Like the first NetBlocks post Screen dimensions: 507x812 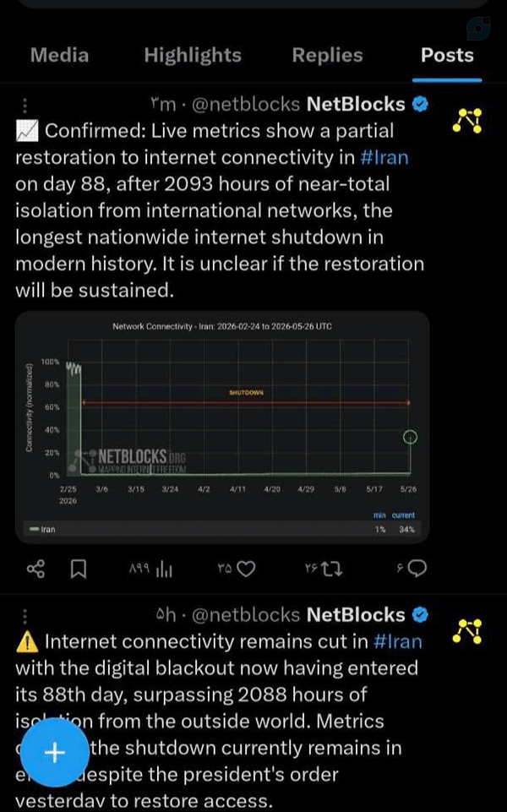pos(246,569)
